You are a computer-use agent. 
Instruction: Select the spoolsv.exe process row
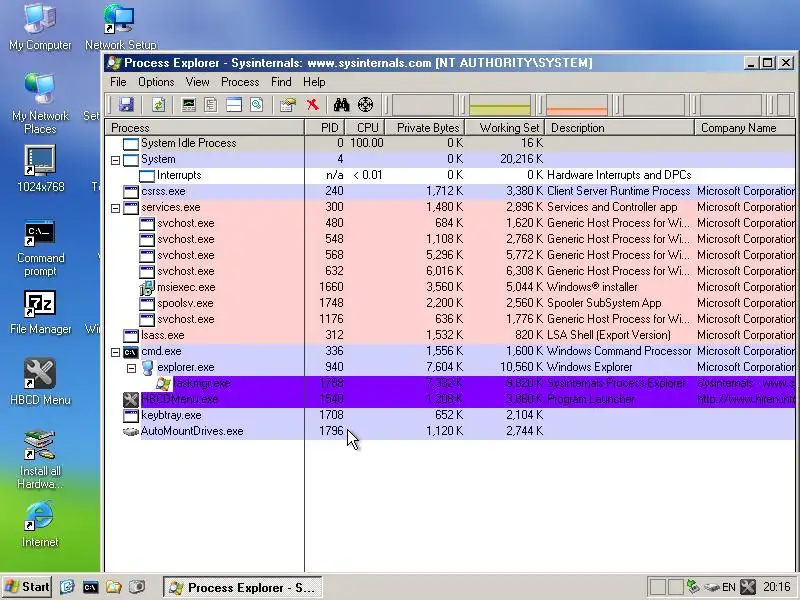pos(450,304)
